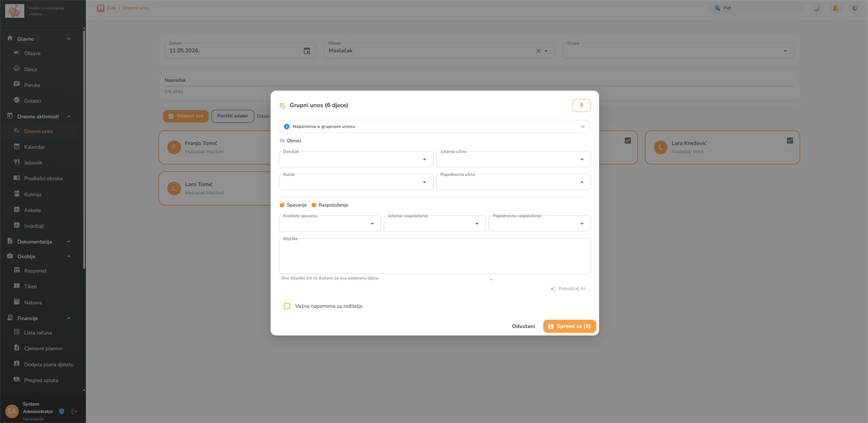Open Kvaliteta spavanja dropdown

[330, 223]
